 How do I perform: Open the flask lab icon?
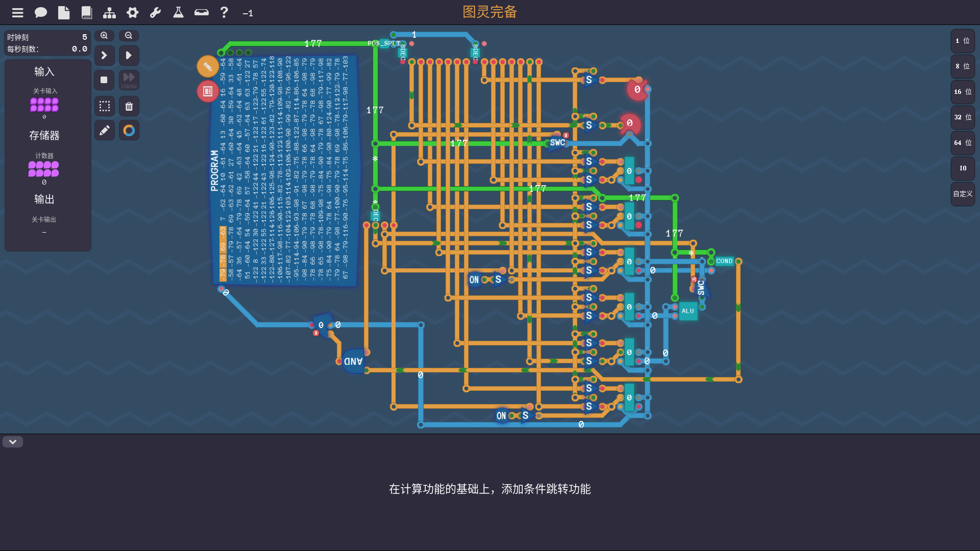coord(178,13)
